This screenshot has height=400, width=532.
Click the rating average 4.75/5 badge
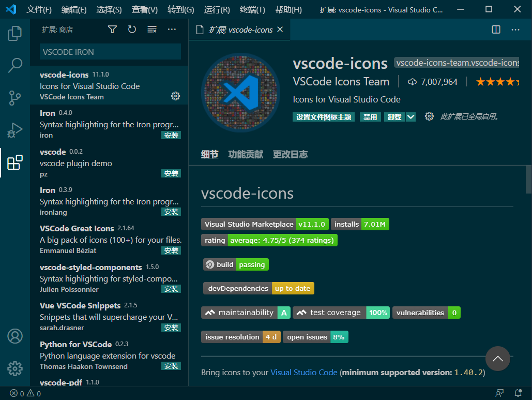point(269,240)
